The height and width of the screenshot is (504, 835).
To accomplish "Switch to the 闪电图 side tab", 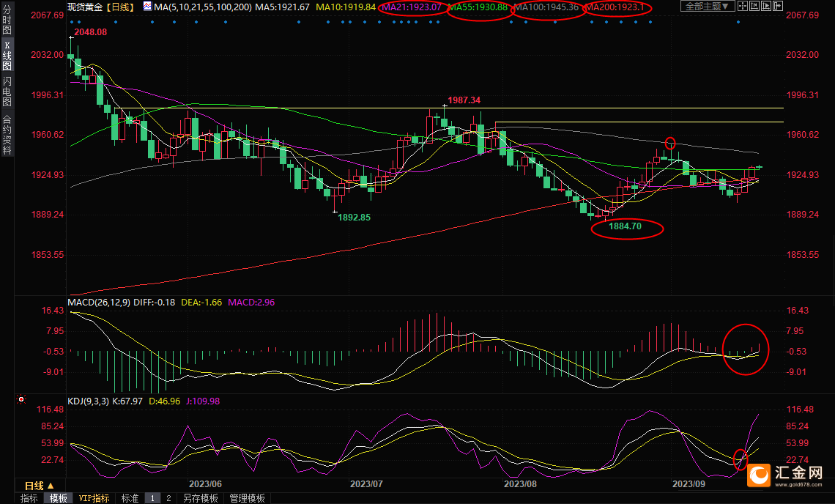I will (7, 91).
